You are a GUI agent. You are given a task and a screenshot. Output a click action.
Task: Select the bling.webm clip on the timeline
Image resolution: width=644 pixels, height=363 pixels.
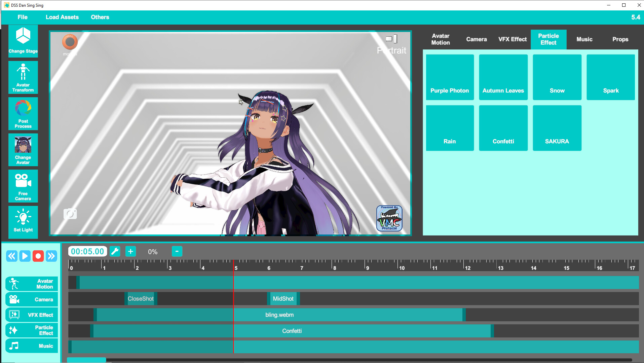[x=279, y=315]
